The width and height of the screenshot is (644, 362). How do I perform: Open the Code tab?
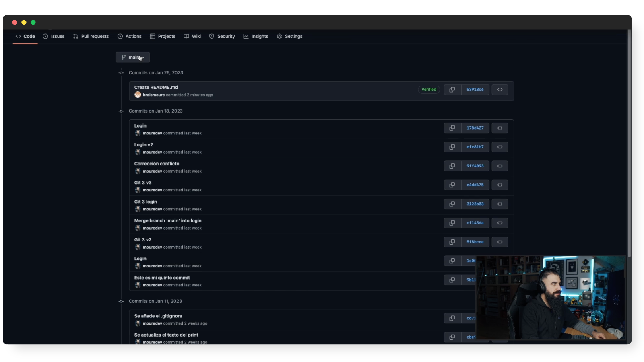(x=25, y=36)
